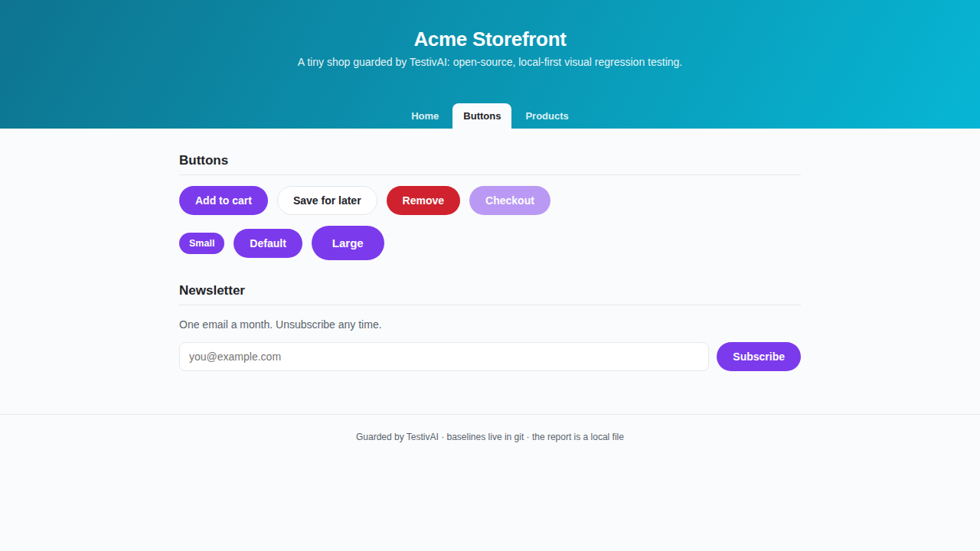Click the Add to cart button
Image resolution: width=980 pixels, height=551 pixels.
(x=224, y=201)
